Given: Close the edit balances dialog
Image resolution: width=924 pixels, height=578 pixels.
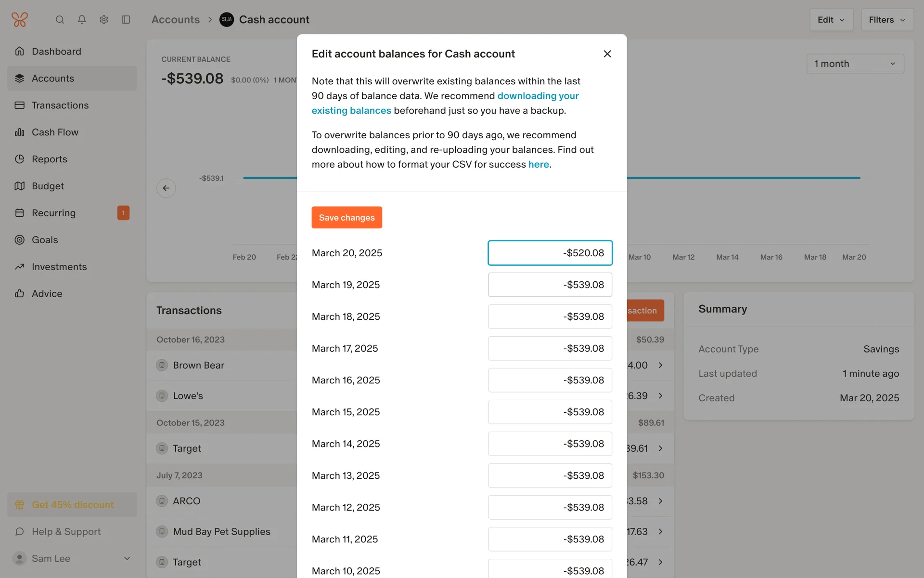Looking at the screenshot, I should (607, 54).
